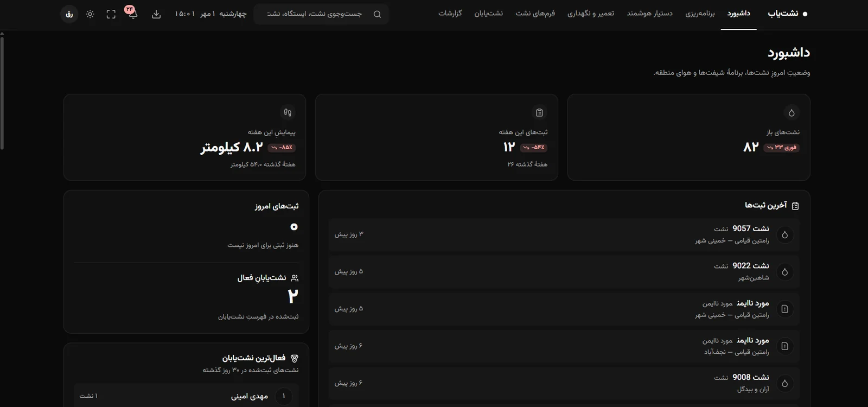Image resolution: width=868 pixels, height=407 pixels.
Task: Click alert icon of نجف‌آباد unsafe case
Action: click(x=784, y=346)
